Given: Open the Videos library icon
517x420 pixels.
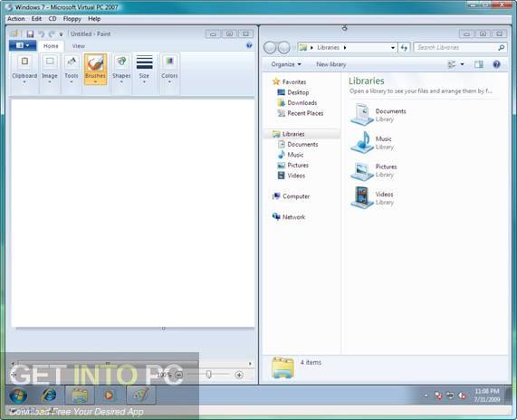Looking at the screenshot, I should 361,198.
